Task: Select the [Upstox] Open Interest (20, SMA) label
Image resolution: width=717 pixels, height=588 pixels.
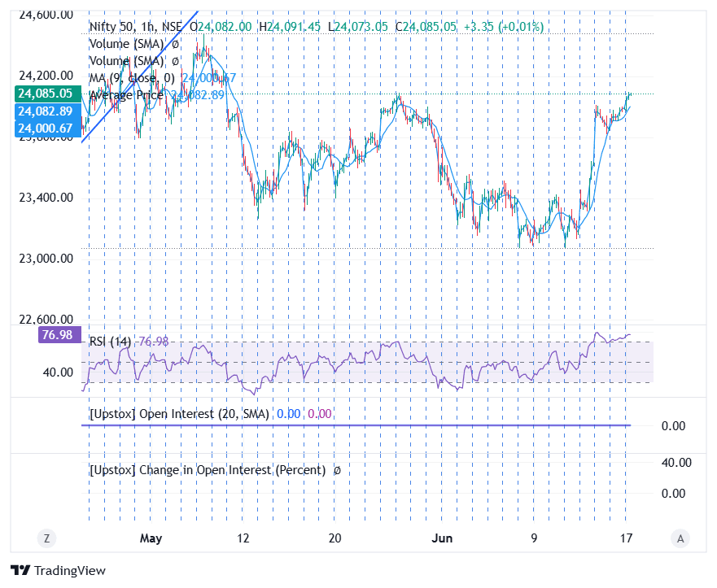Action: [x=179, y=414]
